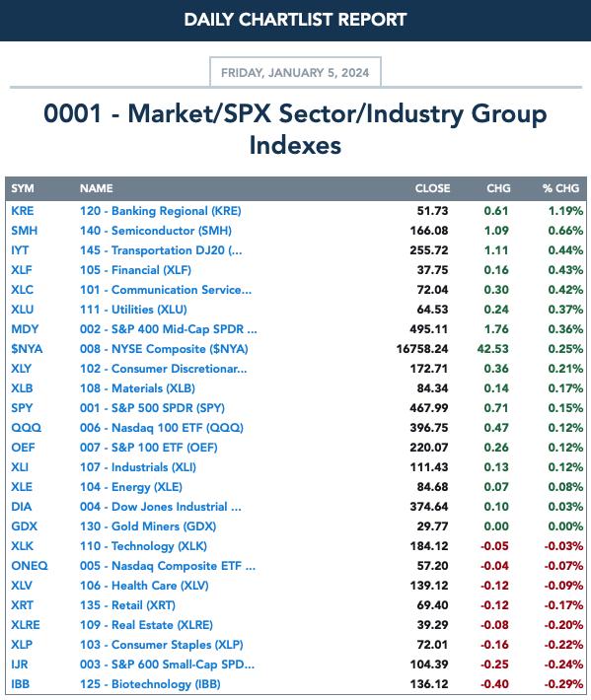Click the SYM column header
Viewport: 591px width, 700px height.
(23, 188)
